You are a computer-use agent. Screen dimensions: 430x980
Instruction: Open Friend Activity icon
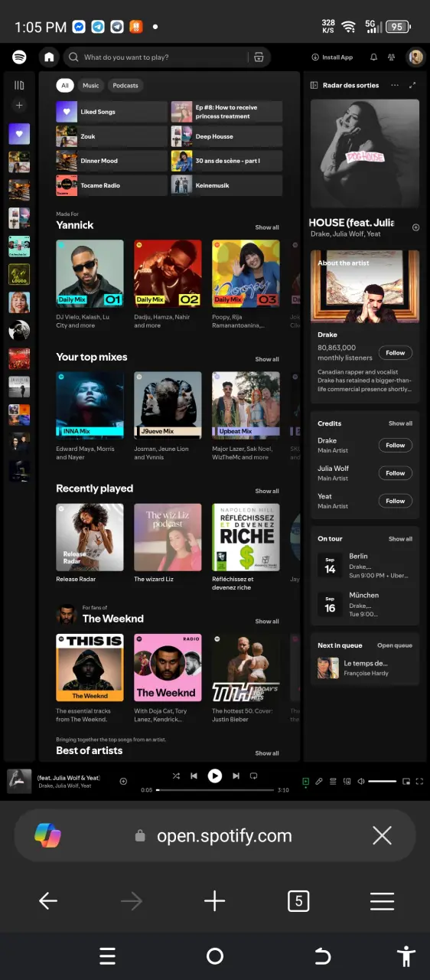[x=393, y=57]
